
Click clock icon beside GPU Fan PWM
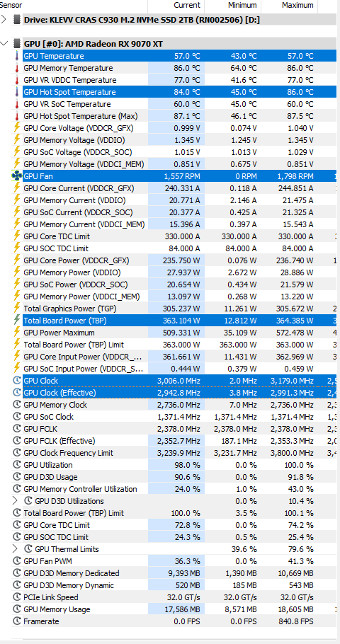click(17, 561)
